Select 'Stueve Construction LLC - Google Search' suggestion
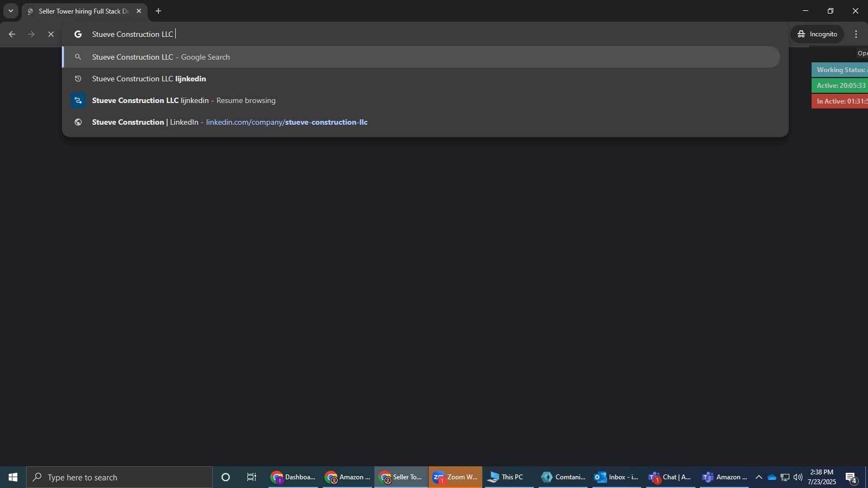This screenshot has width=868, height=488. [422, 57]
